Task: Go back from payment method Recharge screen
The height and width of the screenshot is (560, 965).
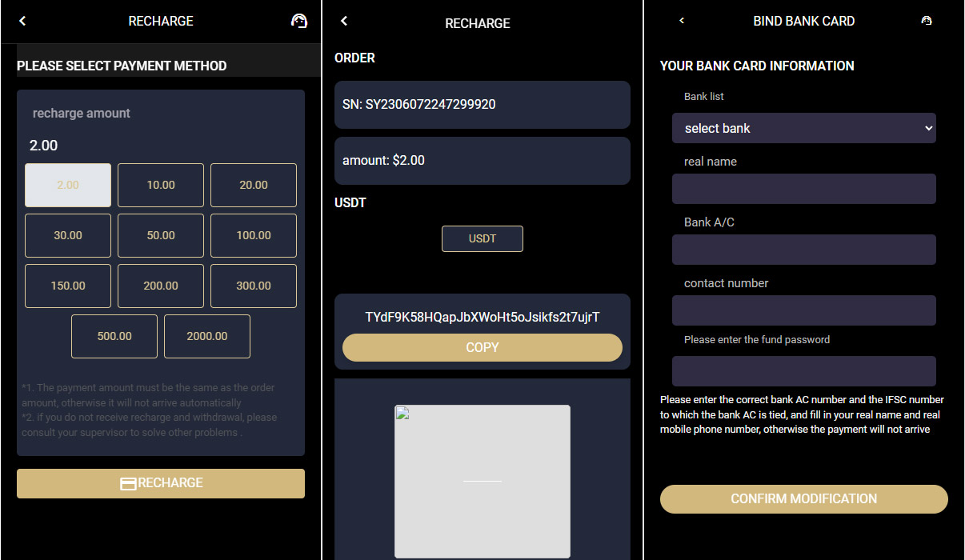Action: (22, 21)
